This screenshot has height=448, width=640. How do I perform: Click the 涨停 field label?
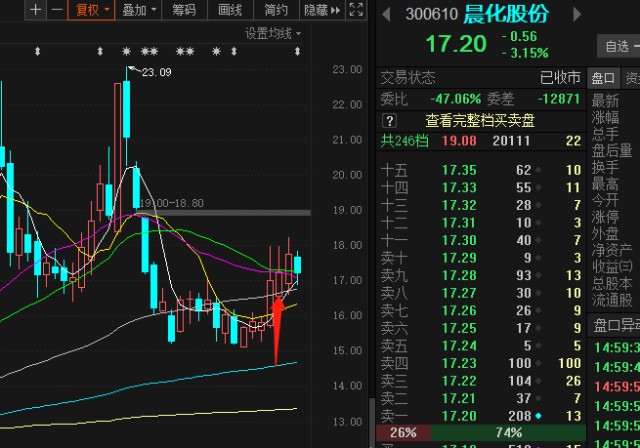coord(605,217)
